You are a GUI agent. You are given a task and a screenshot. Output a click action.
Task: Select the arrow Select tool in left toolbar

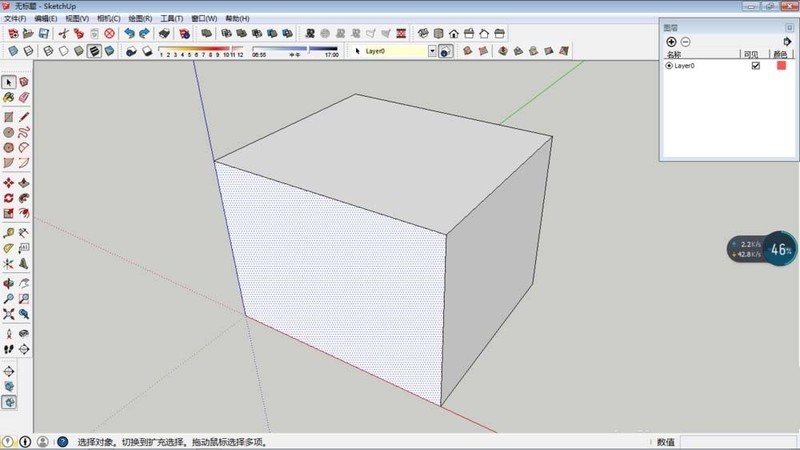click(x=8, y=82)
